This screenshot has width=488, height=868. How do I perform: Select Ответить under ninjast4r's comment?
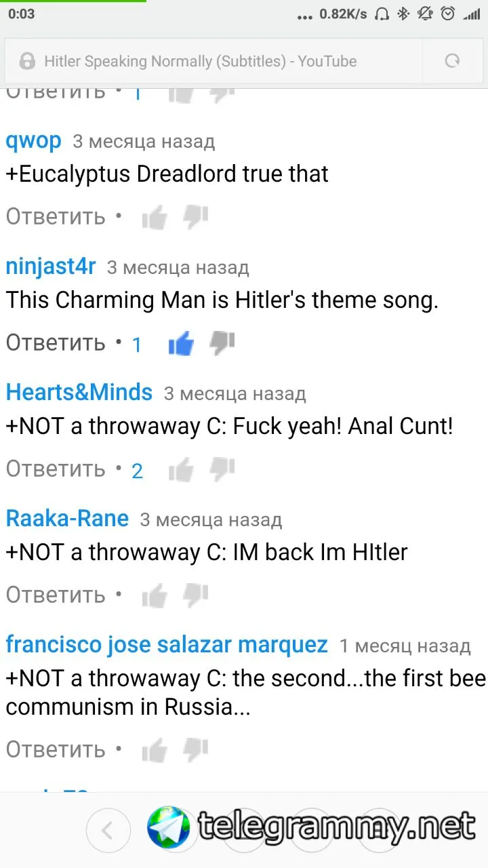(56, 343)
